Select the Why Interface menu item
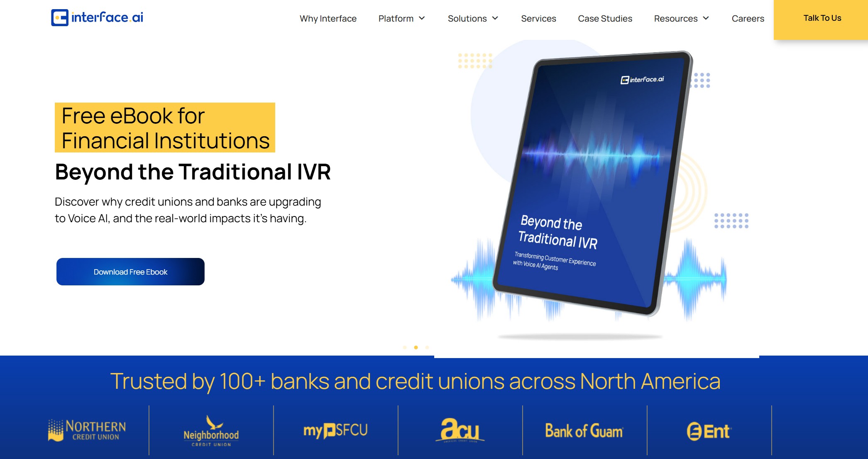 point(328,18)
